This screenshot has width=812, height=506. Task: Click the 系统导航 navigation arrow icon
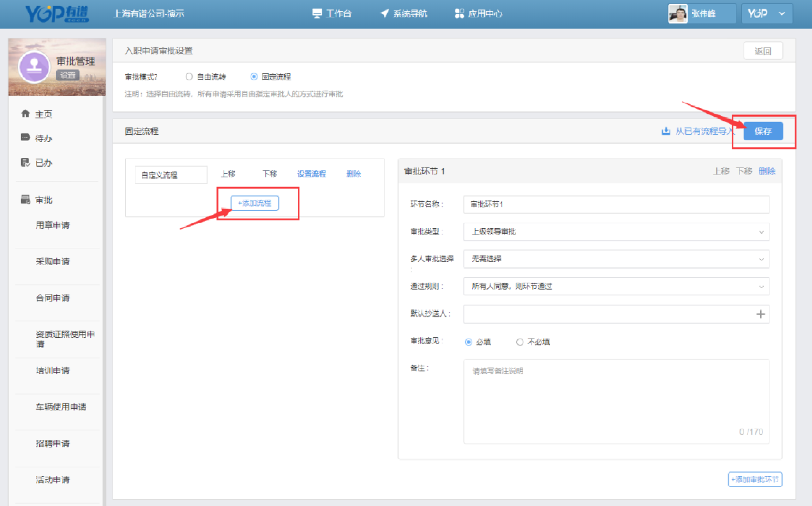(385, 14)
